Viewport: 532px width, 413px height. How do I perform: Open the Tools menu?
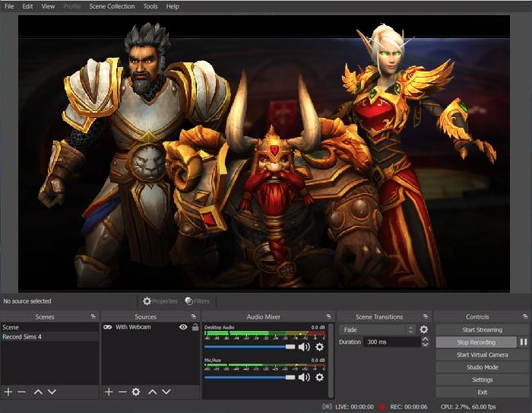[150, 6]
